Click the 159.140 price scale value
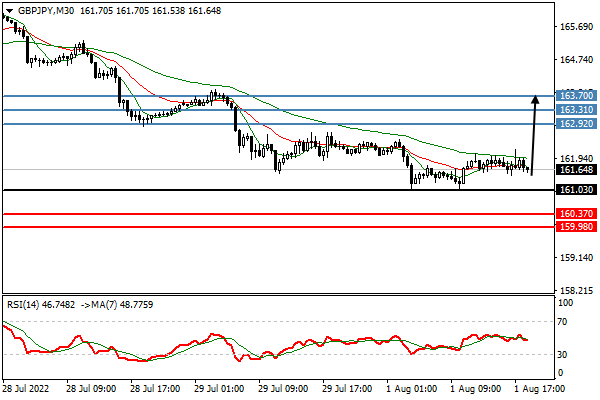 click(575, 257)
